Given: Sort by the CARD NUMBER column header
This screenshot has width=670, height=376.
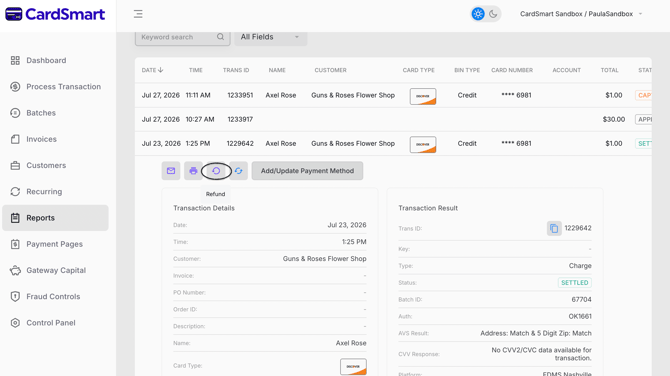Looking at the screenshot, I should (x=512, y=70).
